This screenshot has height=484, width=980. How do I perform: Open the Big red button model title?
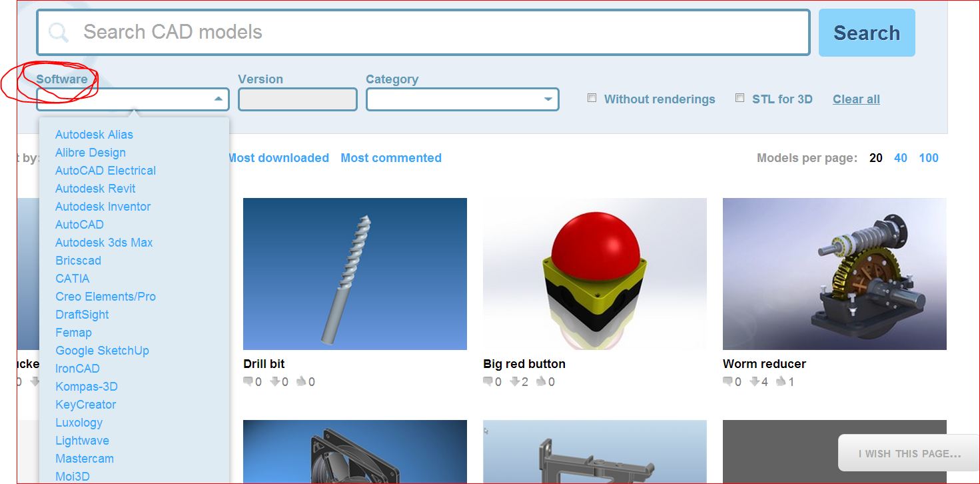coord(524,364)
